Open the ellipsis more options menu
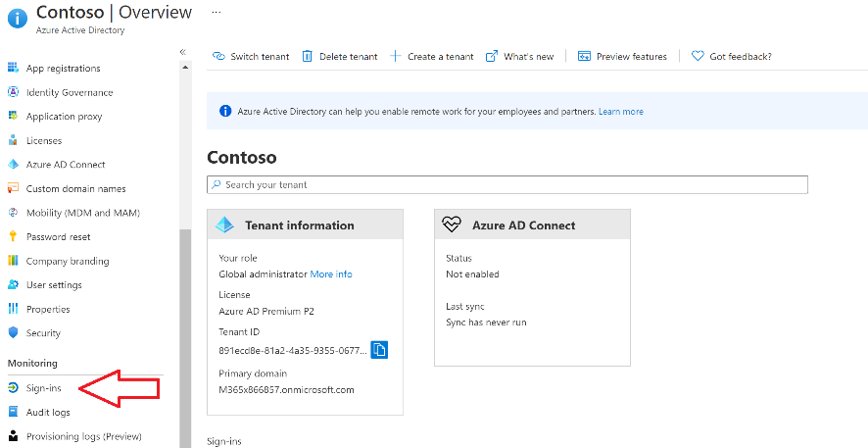868x448 pixels. coord(217,12)
